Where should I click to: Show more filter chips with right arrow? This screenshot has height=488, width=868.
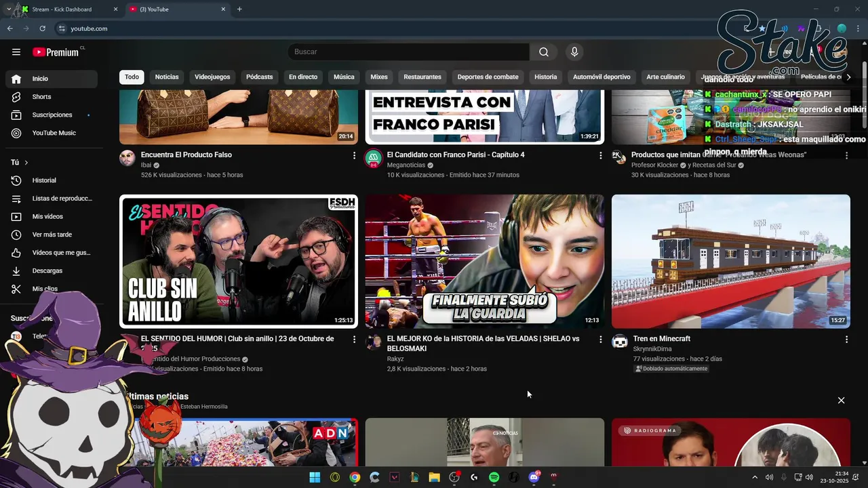pyautogui.click(x=848, y=77)
